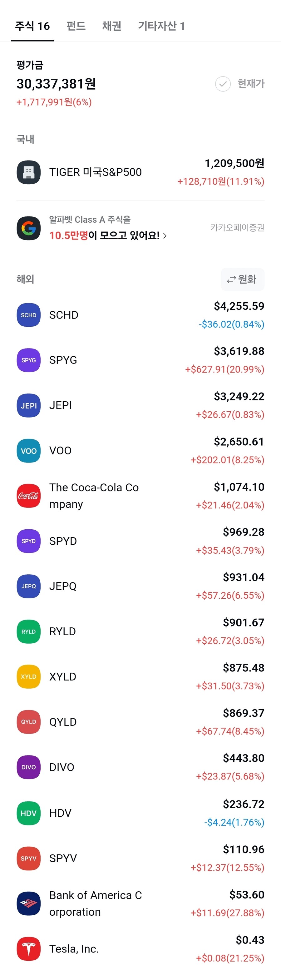Screen dimensions: 281x980
Task: Switch to the 채권 tab
Action: point(111,26)
